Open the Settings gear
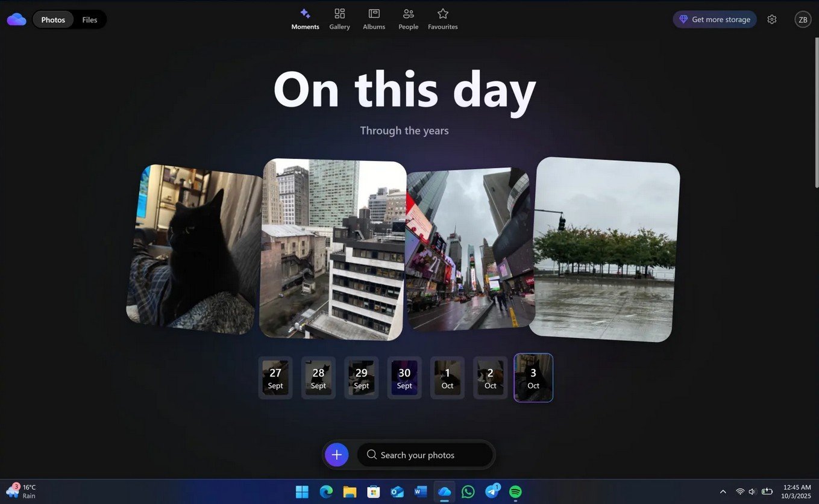 pos(772,19)
